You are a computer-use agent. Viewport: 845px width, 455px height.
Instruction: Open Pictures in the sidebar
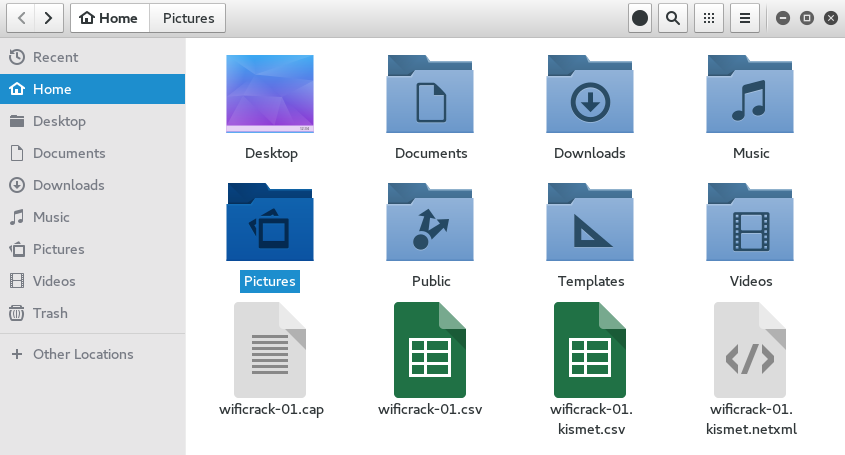93,249
